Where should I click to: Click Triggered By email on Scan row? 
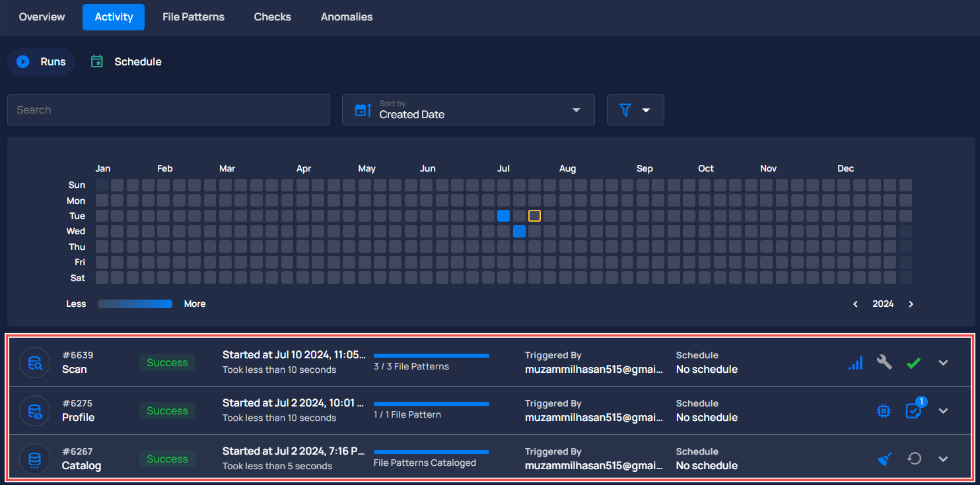[594, 370]
